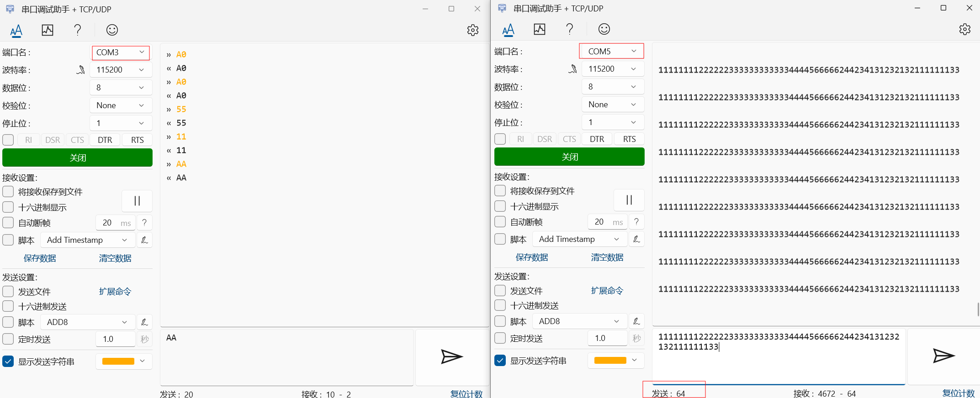Open the settings gear in right window

coord(965,29)
